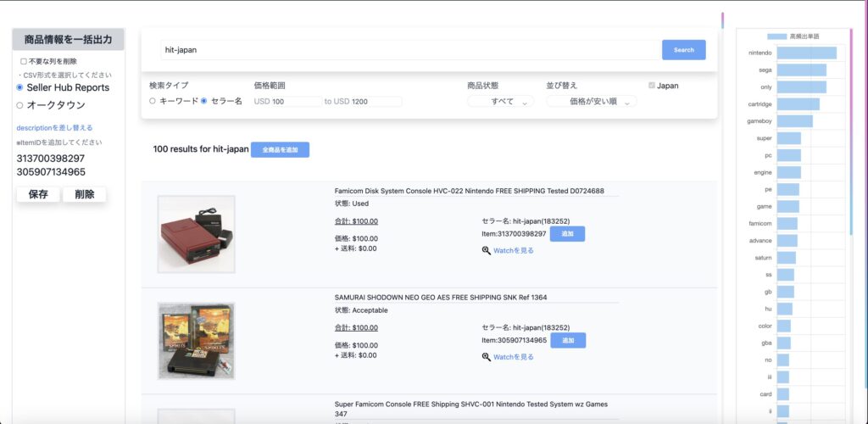The image size is (868, 424).
Task: Select the Seller Hub Reports radio button
Action: coord(20,87)
